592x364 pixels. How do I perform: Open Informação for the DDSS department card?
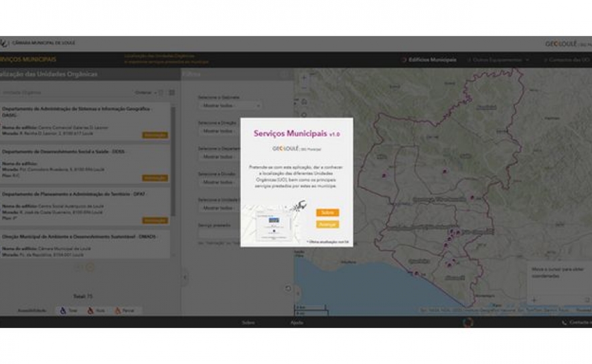point(155,178)
